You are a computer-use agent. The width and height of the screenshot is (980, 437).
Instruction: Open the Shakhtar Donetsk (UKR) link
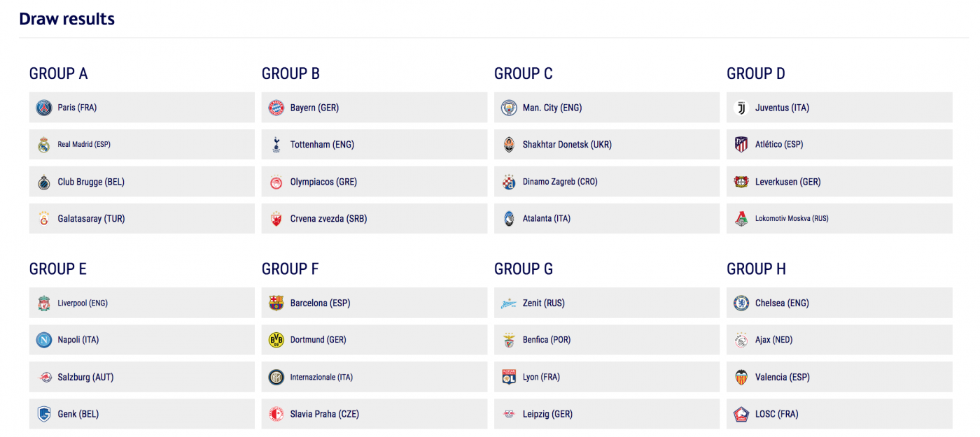(x=567, y=145)
